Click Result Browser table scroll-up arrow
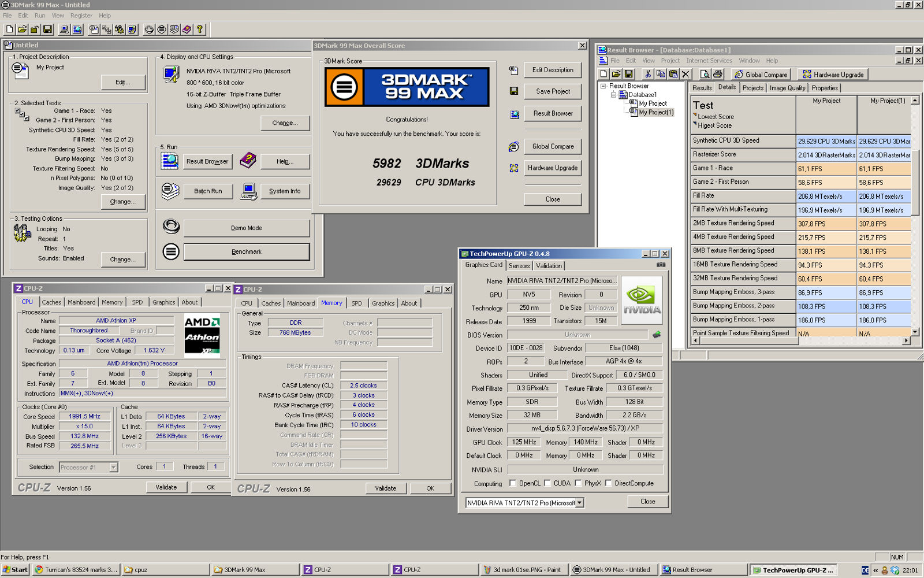924x578 pixels. [915, 100]
